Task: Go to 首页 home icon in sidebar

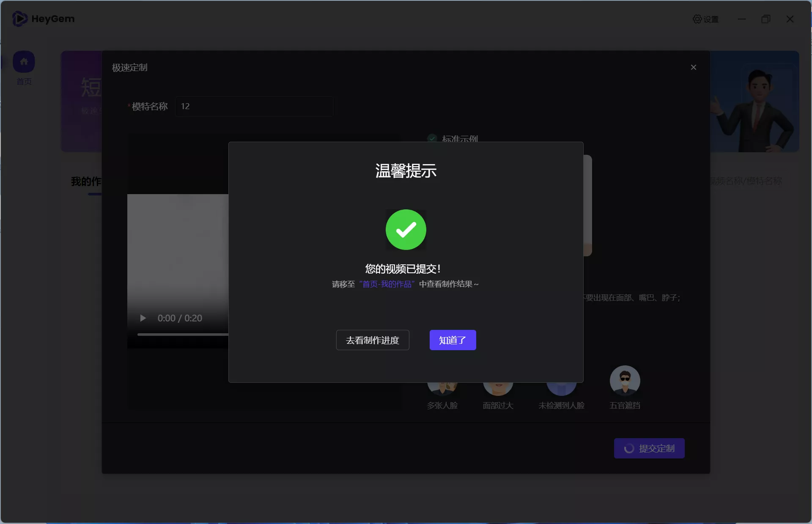Action: pos(24,62)
